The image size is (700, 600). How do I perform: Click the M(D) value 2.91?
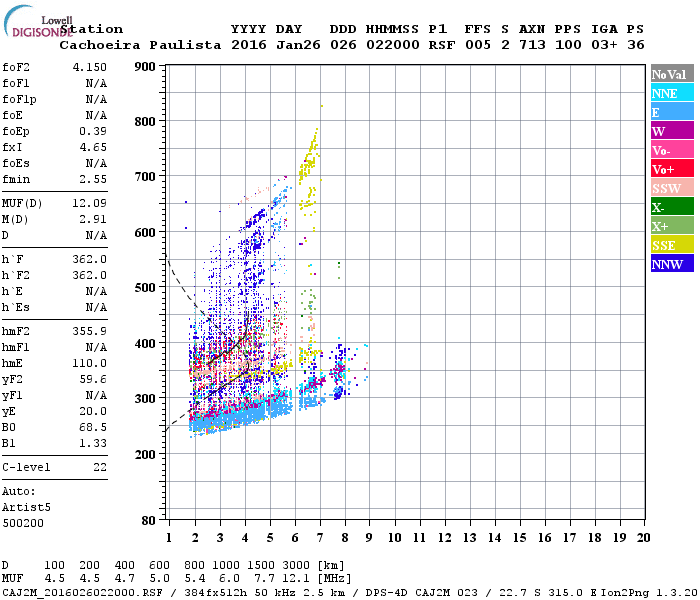tap(93, 219)
